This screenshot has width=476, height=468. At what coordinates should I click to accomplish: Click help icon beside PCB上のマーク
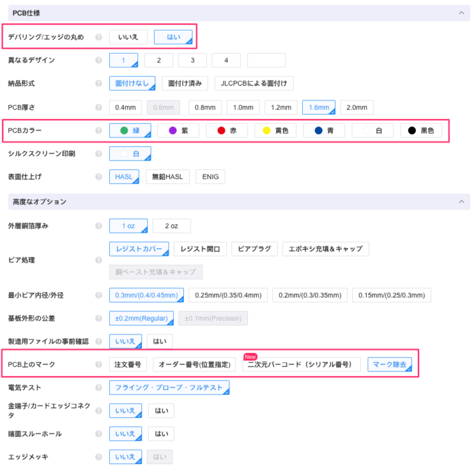coord(99,364)
